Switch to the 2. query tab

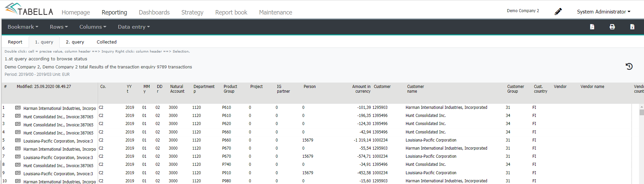[75, 42]
